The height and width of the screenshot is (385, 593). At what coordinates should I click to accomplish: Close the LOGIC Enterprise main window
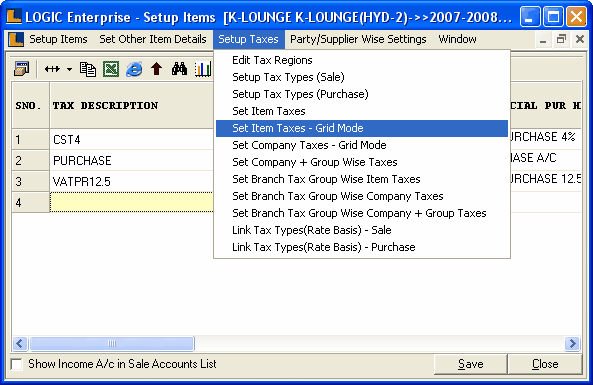pyautogui.click(x=576, y=17)
